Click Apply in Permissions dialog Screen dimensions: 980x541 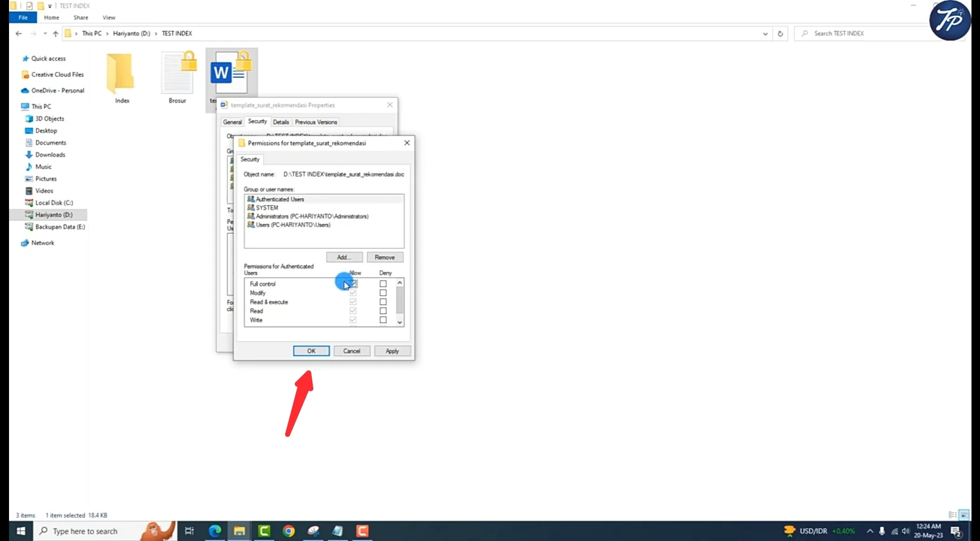392,351
